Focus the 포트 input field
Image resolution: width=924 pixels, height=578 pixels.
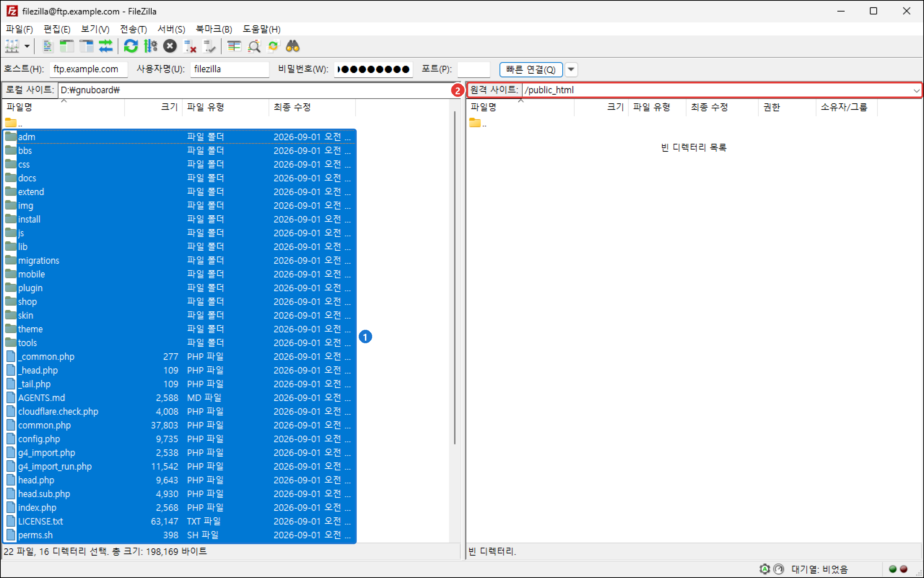pos(474,69)
